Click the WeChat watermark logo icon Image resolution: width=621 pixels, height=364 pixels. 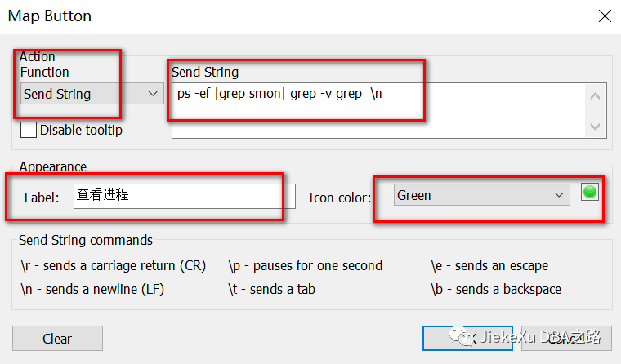[x=460, y=336]
